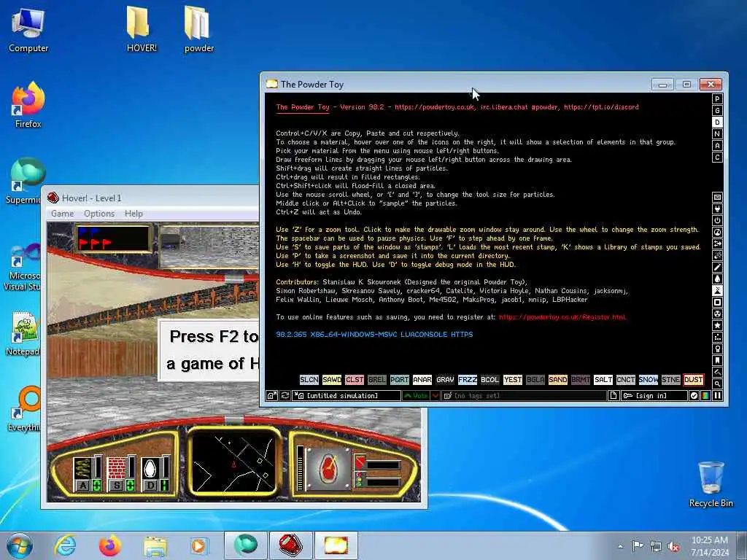Click the no tags set field

[x=524, y=396]
